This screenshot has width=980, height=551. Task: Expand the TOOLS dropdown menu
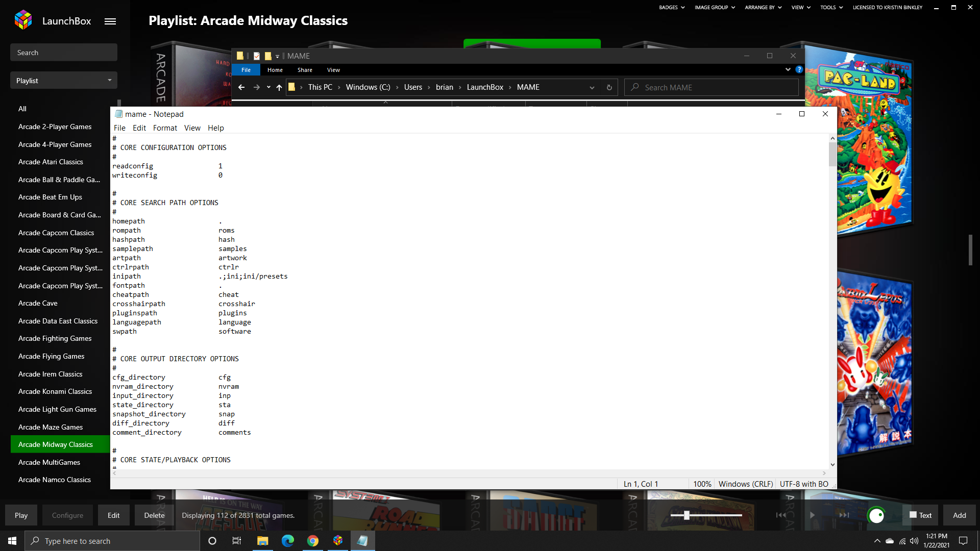tap(831, 7)
